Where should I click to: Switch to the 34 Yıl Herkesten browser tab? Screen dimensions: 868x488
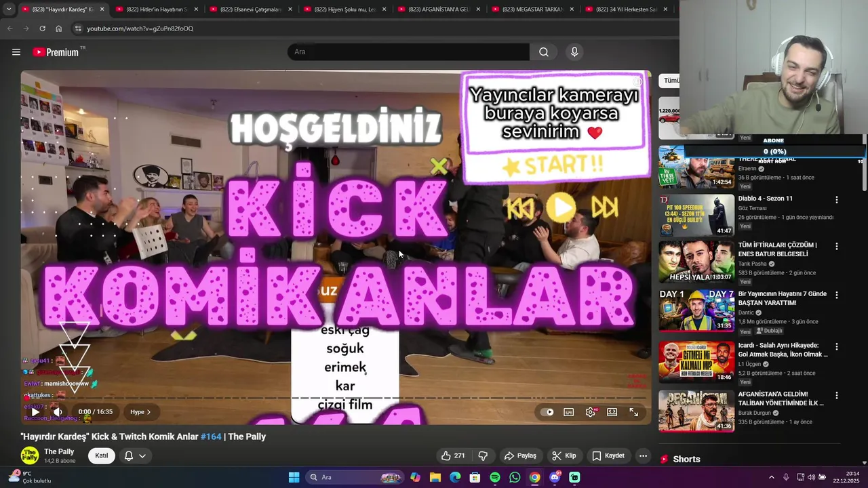[x=627, y=9]
